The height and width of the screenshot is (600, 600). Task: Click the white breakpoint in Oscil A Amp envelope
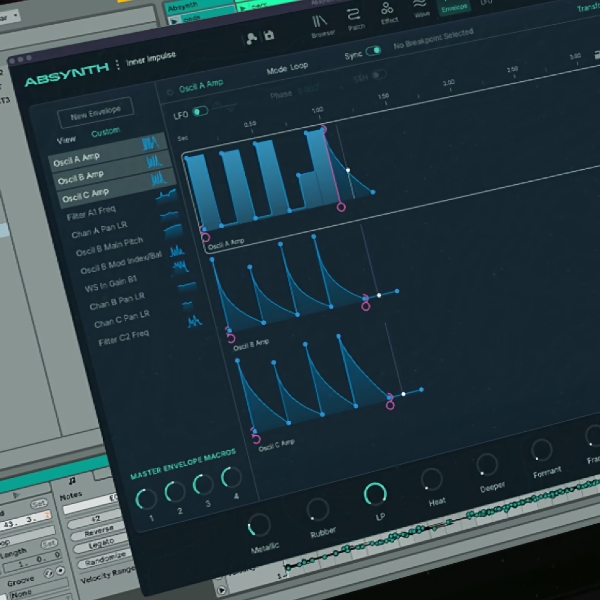(348, 170)
